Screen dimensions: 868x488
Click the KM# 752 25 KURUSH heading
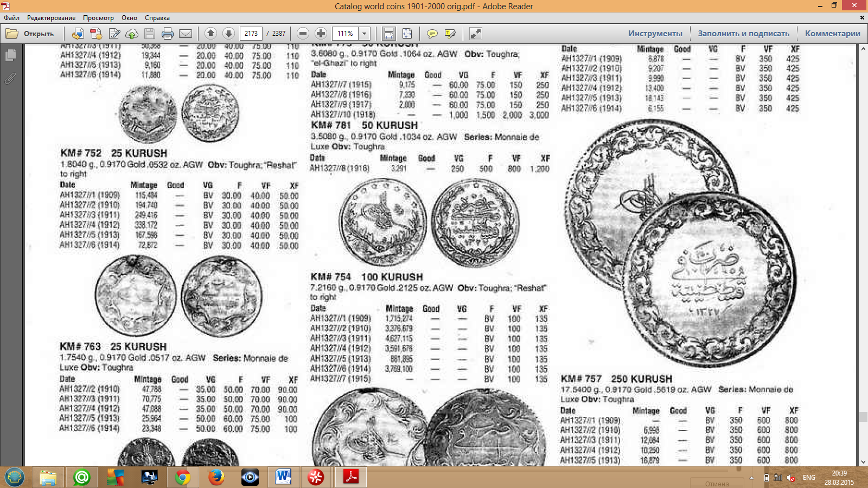tap(114, 153)
